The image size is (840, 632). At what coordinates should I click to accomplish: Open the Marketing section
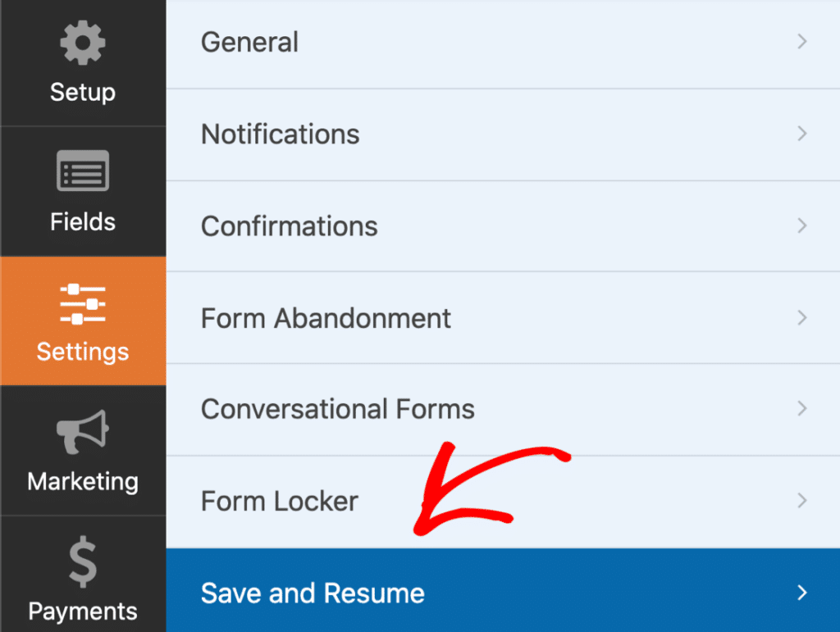[x=82, y=451]
